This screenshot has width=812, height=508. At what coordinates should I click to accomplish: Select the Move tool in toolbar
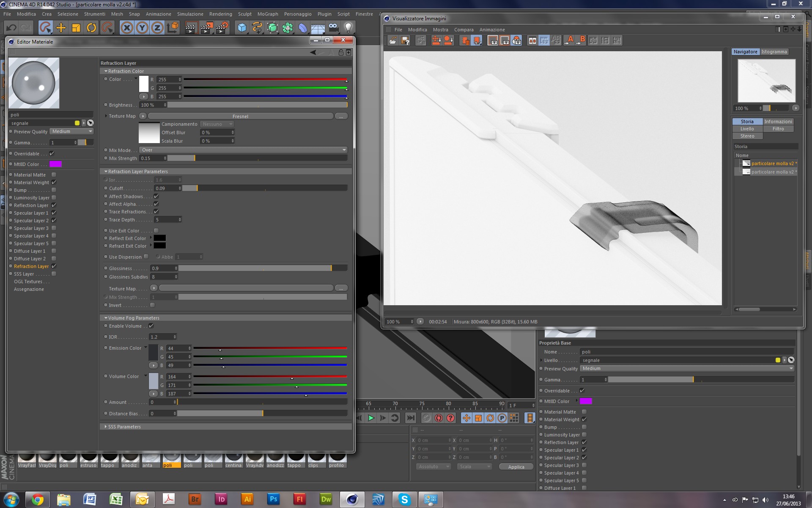(x=61, y=28)
